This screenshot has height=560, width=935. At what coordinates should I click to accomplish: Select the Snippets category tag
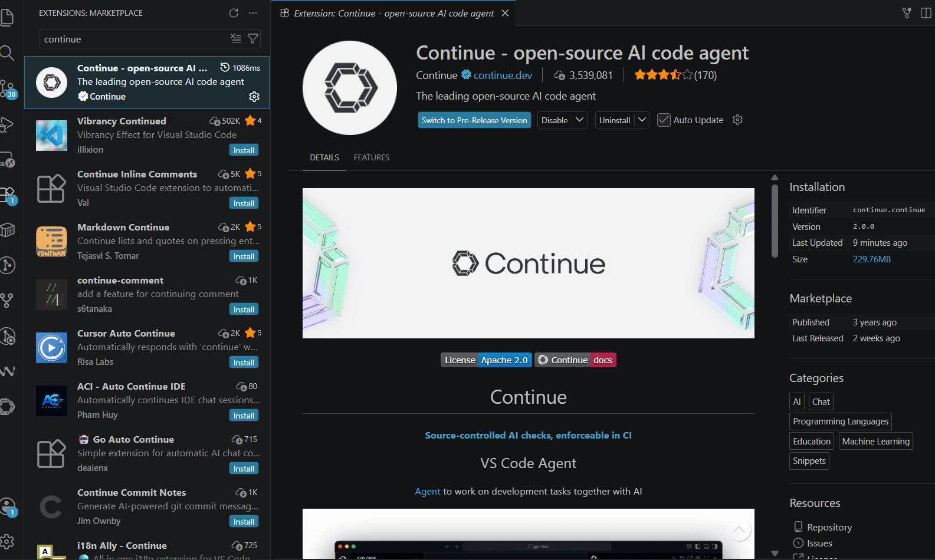(x=809, y=461)
